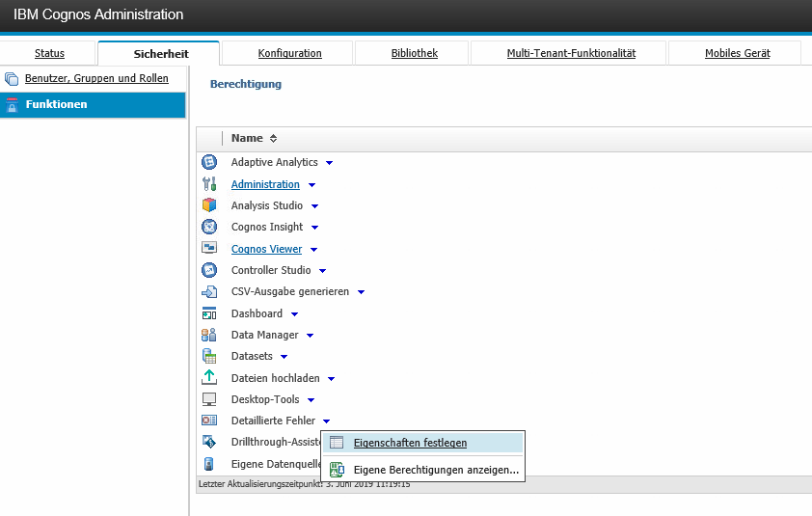Screen dimensions: 812x516
Task: Click the Data Manager row icon
Action: pyautogui.click(x=209, y=335)
